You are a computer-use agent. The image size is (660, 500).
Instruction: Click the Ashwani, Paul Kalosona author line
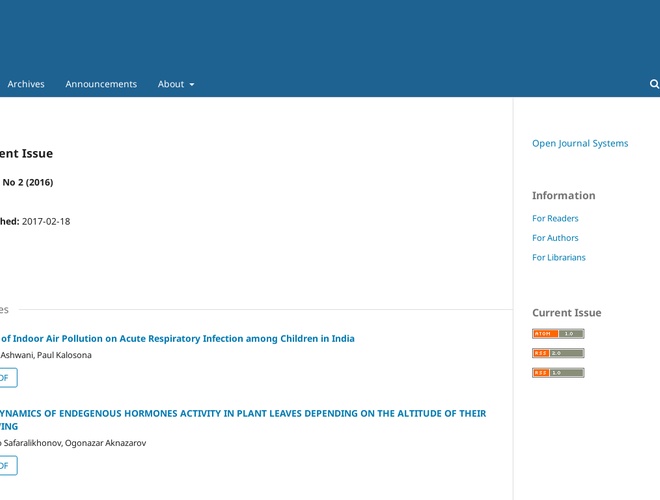click(x=46, y=355)
